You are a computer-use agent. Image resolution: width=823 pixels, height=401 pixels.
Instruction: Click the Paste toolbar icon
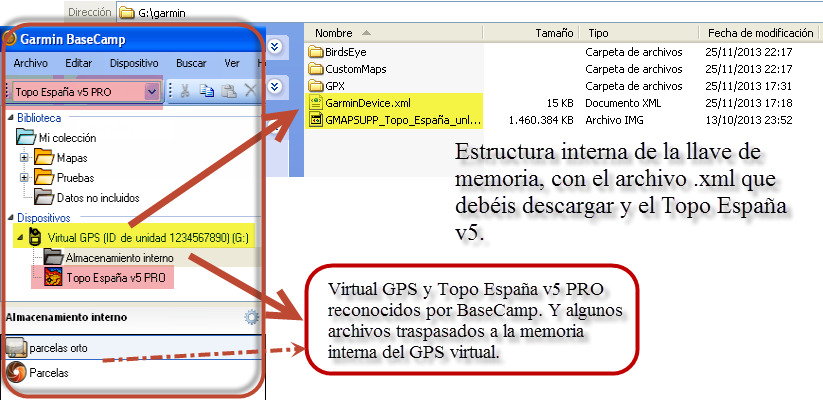click(x=228, y=91)
